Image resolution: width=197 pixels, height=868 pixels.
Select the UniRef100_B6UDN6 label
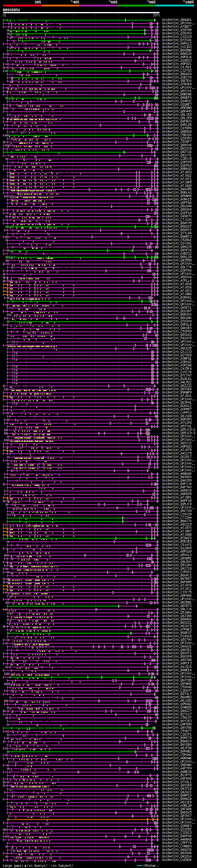177,50
